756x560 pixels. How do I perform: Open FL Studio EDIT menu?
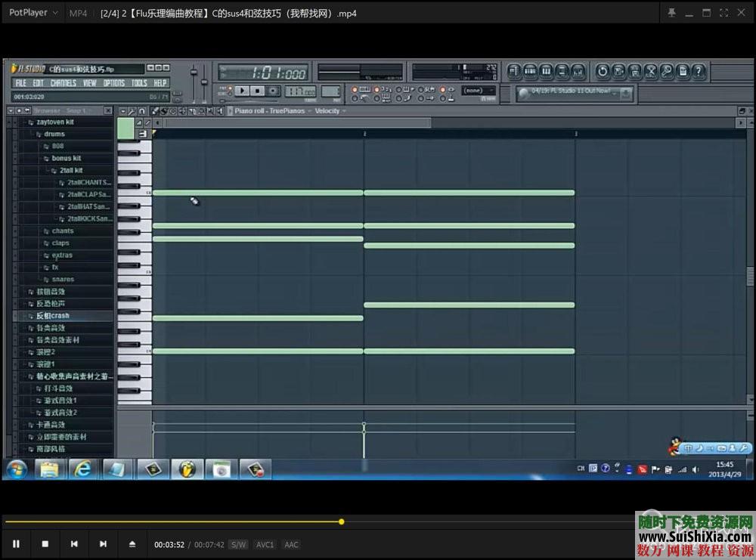click(x=38, y=83)
